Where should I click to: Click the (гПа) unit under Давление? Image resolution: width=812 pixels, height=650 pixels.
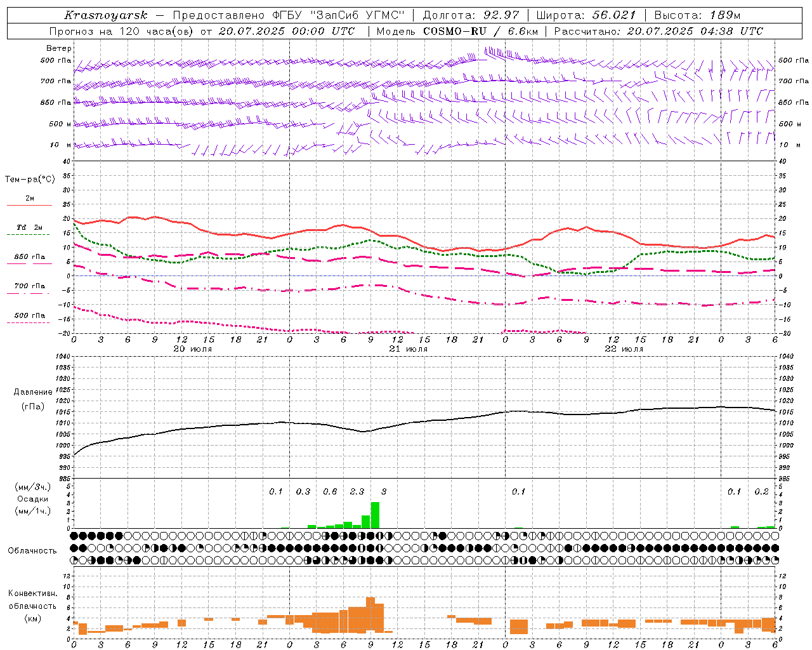click(33, 406)
